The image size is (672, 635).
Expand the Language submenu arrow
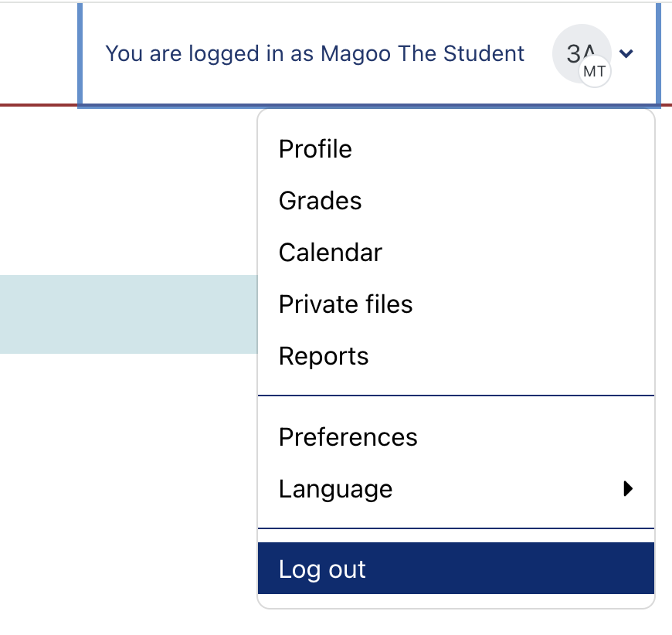[628, 488]
